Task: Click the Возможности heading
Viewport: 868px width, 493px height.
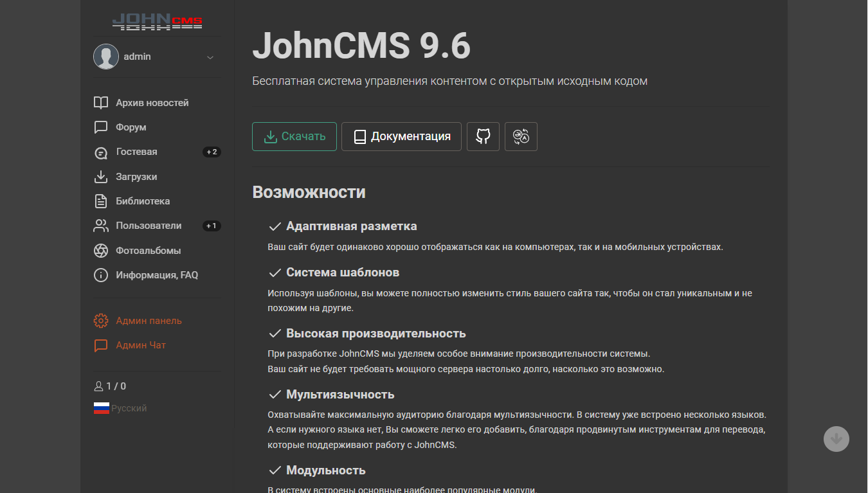Action: tap(309, 192)
